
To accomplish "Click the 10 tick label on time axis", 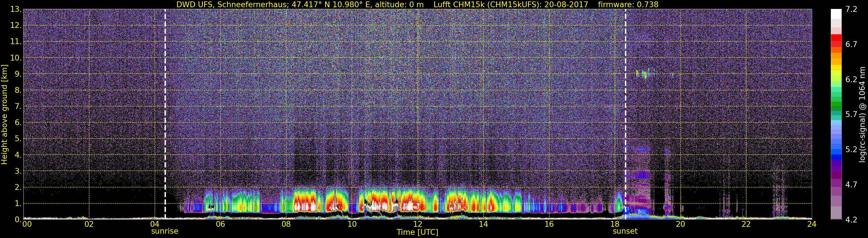I will (352, 224).
